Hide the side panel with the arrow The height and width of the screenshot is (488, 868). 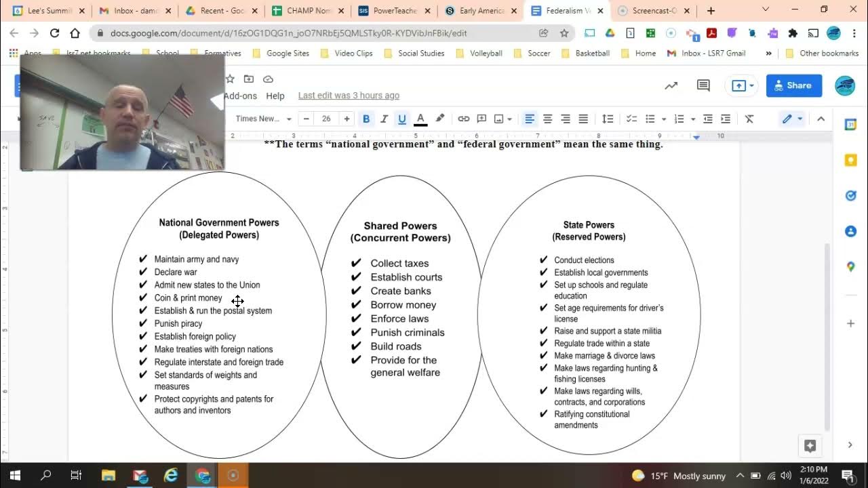(x=850, y=445)
